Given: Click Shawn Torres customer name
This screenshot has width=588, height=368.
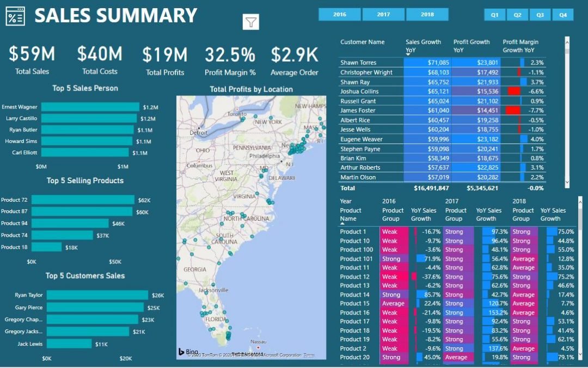Looking at the screenshot, I should pyautogui.click(x=358, y=63).
